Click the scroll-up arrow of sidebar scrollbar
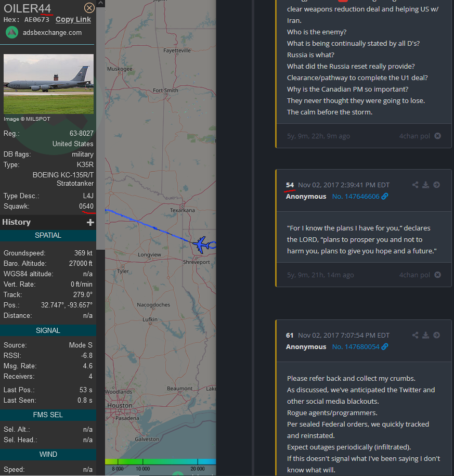 pos(100,3)
